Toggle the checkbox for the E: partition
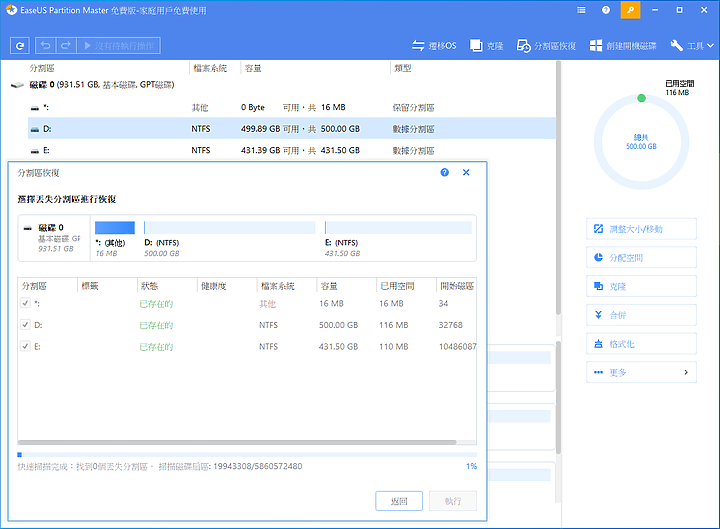 pyautogui.click(x=25, y=346)
